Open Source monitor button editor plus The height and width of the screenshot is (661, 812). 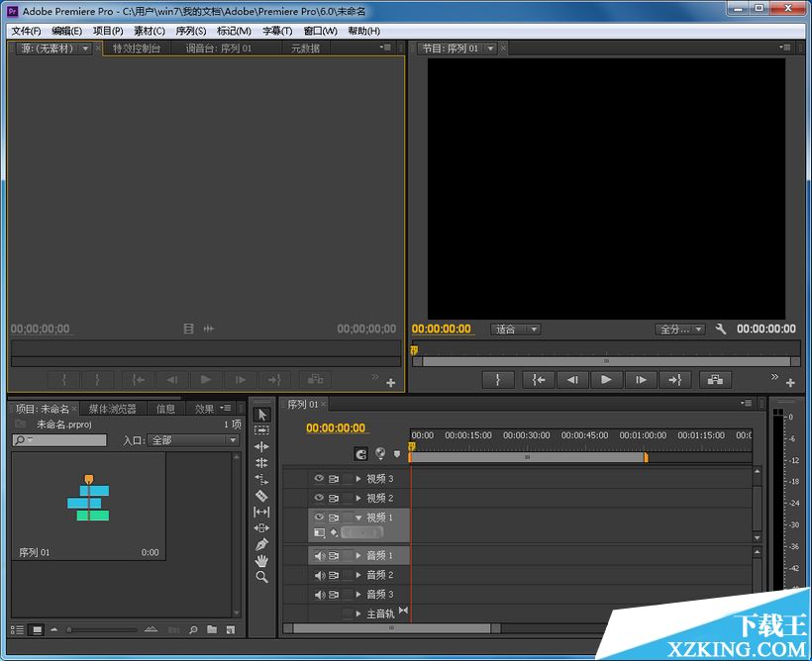pyautogui.click(x=391, y=383)
